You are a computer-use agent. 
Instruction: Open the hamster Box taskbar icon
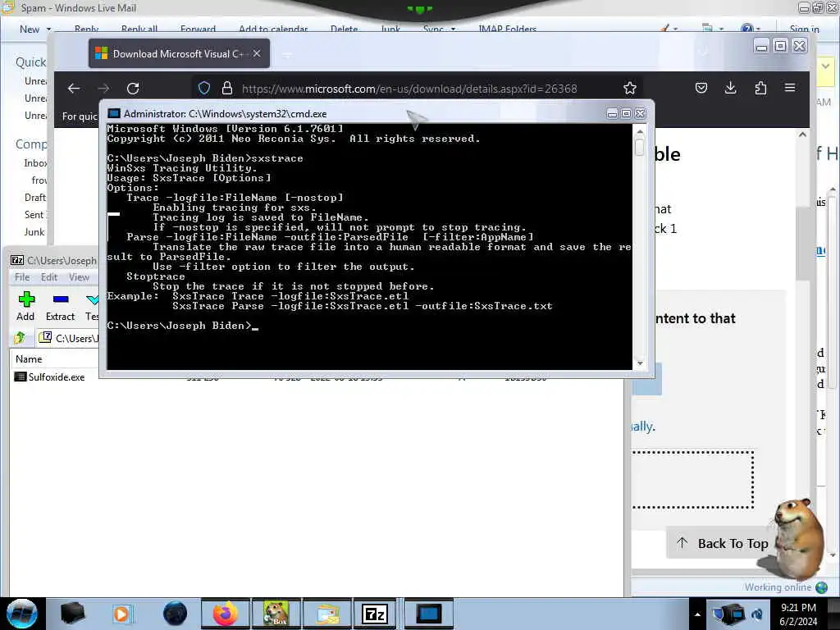tap(276, 614)
